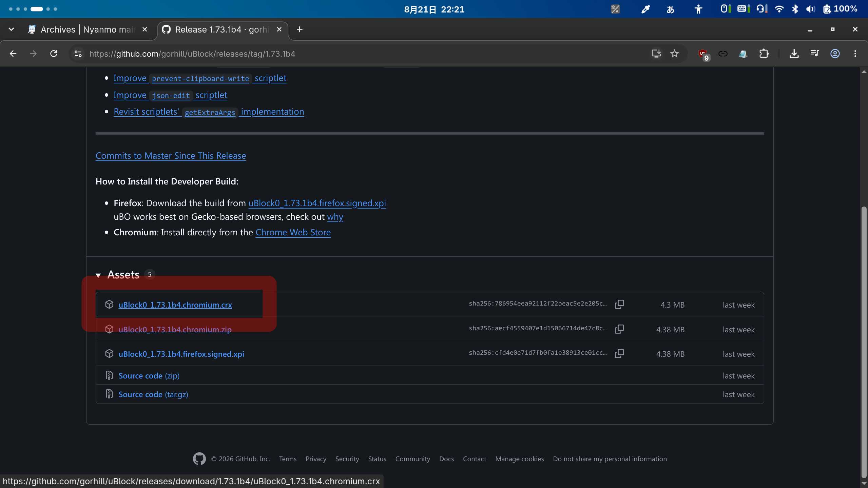Screen dimensions: 868x488
Task: Click the 'why' link
Action: pyautogui.click(x=335, y=217)
